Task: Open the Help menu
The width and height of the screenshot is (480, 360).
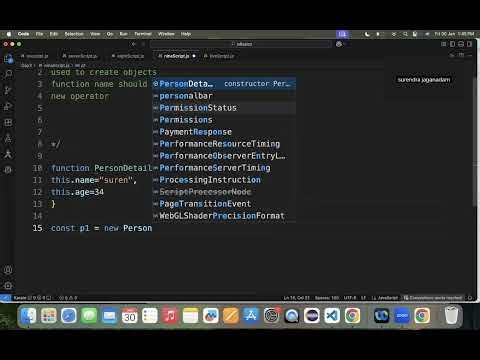Action: point(186,34)
